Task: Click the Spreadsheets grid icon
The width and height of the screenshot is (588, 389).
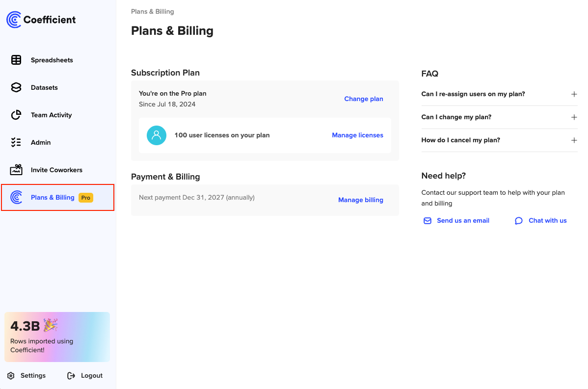Action: point(16,60)
